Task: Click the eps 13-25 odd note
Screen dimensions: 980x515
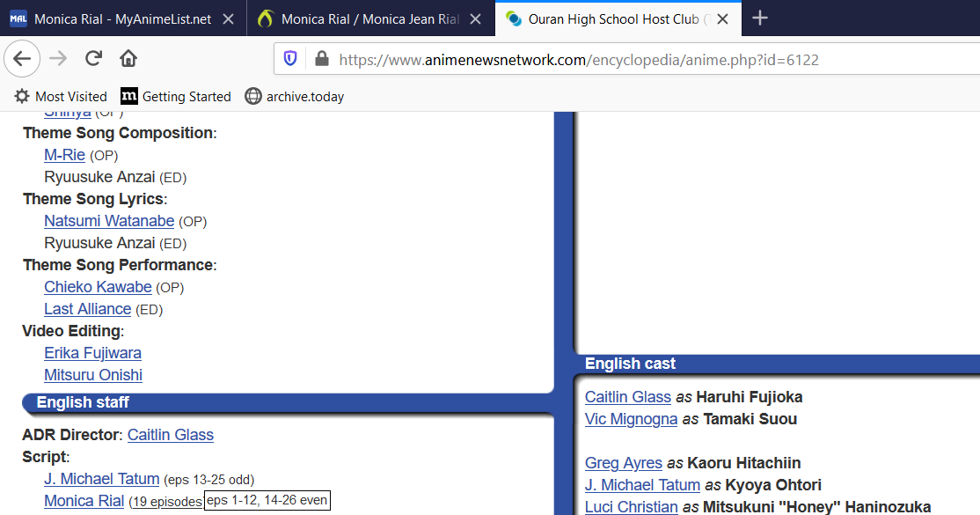Action: pyautogui.click(x=208, y=480)
